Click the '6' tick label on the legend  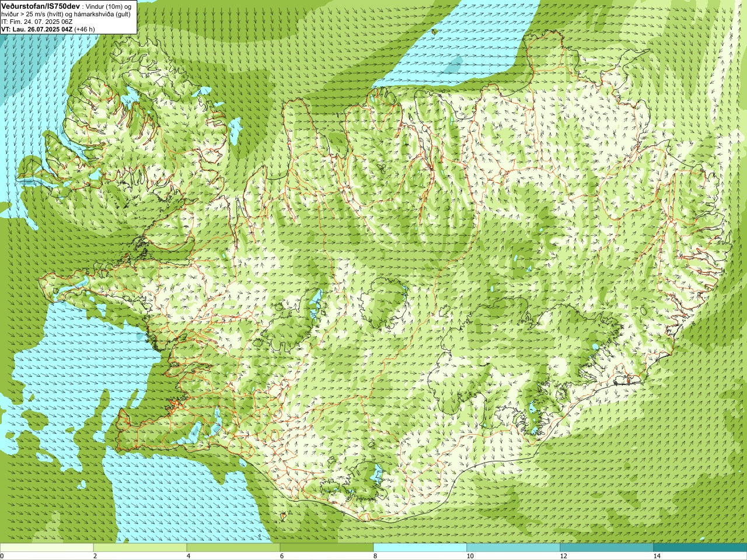[282, 556]
